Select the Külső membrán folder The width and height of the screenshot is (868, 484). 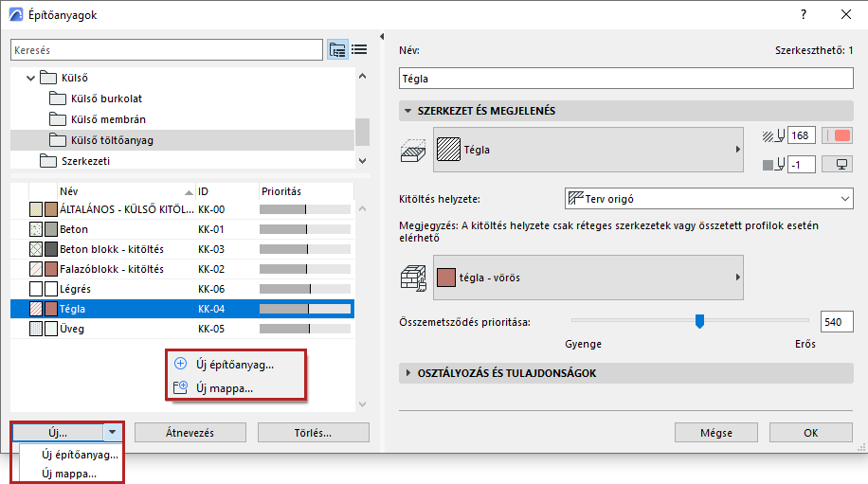coord(182,119)
